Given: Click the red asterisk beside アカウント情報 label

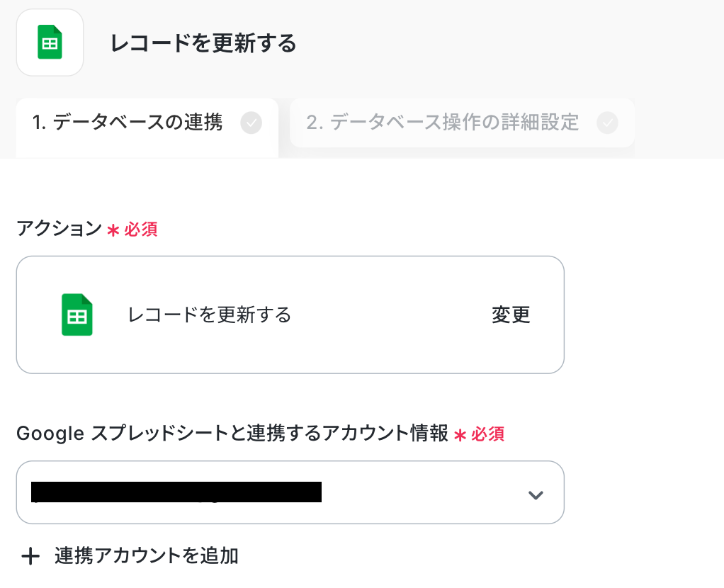Looking at the screenshot, I should [x=460, y=435].
